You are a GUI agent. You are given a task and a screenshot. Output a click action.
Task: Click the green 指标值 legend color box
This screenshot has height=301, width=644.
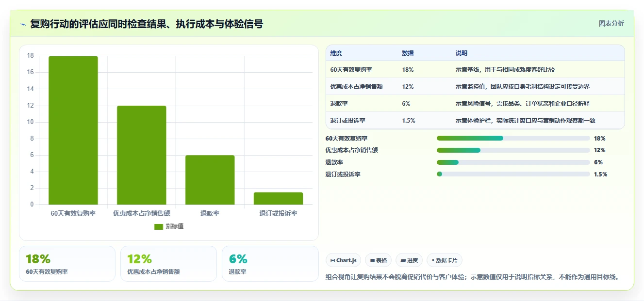(x=159, y=226)
